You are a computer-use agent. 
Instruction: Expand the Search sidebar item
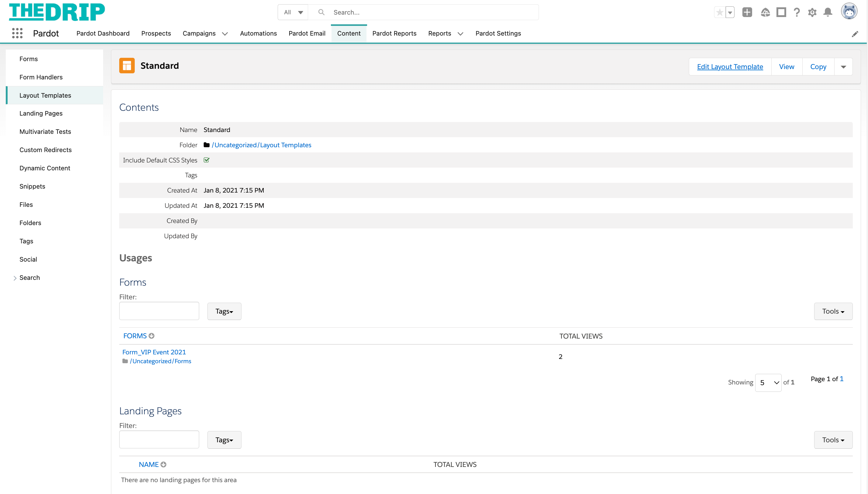point(15,278)
